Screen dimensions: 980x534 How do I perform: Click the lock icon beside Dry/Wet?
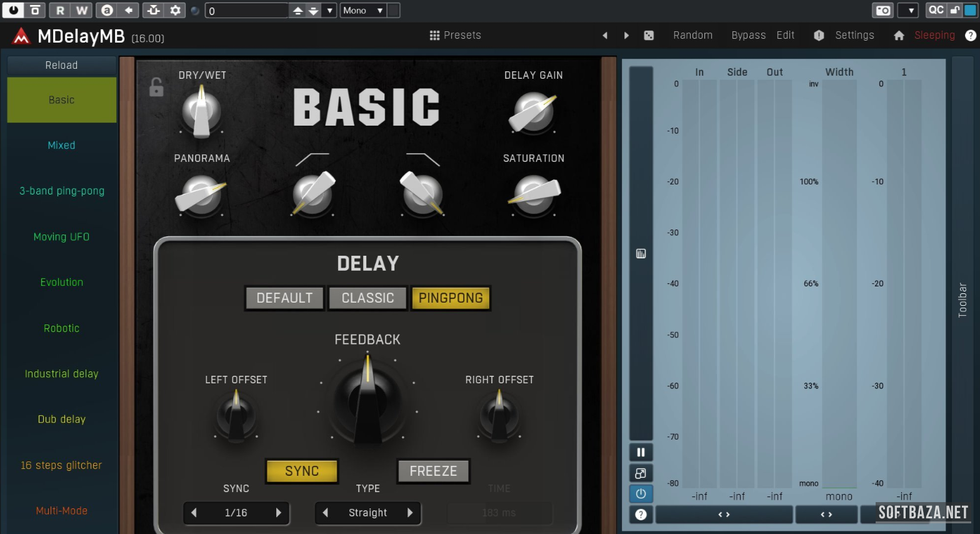156,87
